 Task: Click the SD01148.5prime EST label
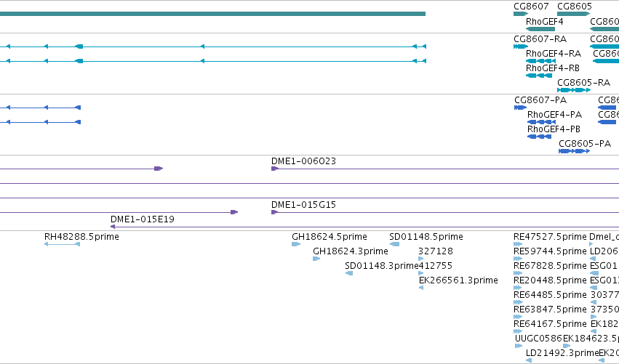pos(426,237)
